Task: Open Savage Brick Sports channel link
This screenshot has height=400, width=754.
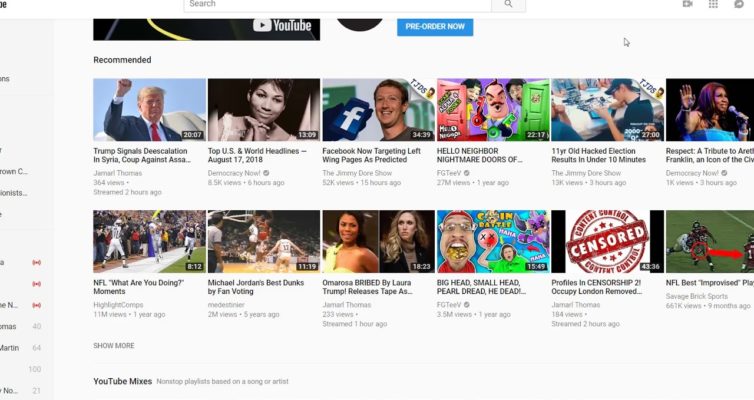Action: click(696, 296)
